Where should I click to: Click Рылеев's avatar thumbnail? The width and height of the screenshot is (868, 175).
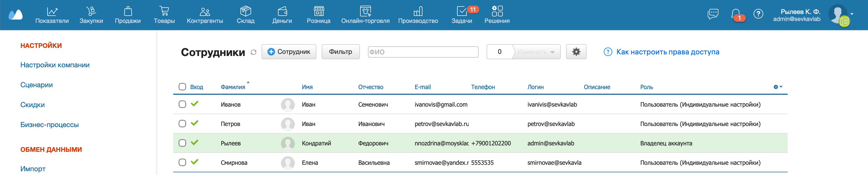(288, 143)
